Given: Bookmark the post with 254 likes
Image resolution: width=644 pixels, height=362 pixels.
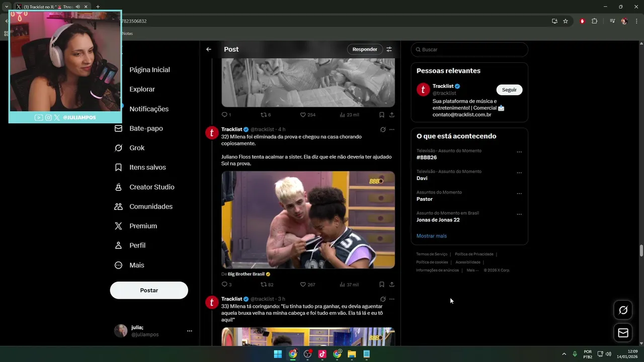Looking at the screenshot, I should click(x=382, y=115).
